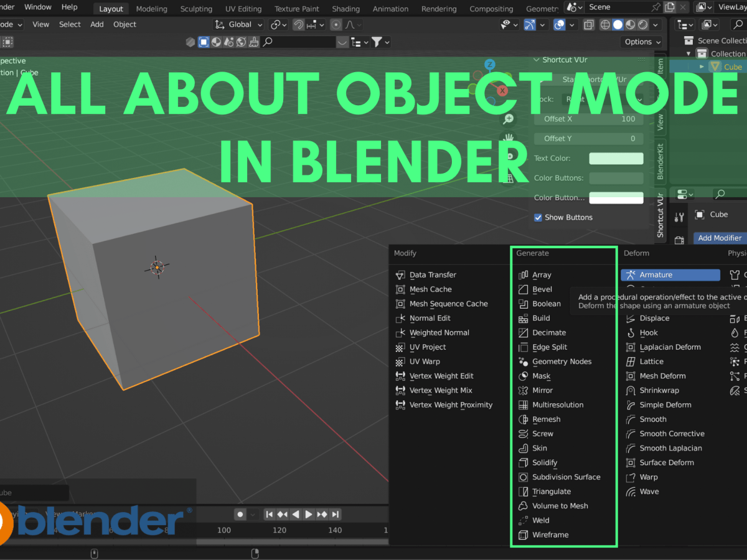
Task: Expand the Options dropdown in the viewport header
Action: click(641, 42)
